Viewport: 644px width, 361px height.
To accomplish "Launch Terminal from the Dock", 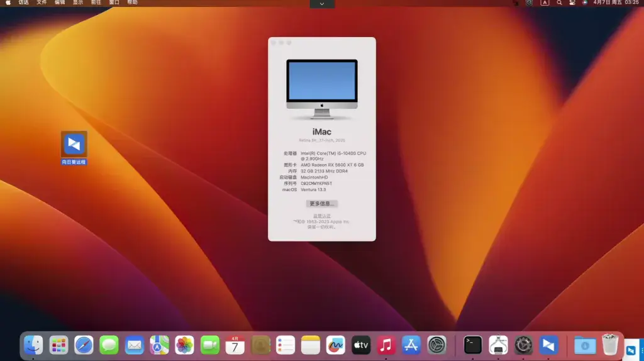I will 473,345.
